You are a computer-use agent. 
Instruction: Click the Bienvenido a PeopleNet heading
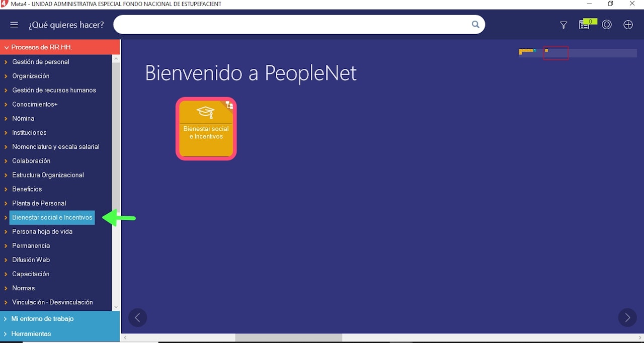[x=251, y=73]
